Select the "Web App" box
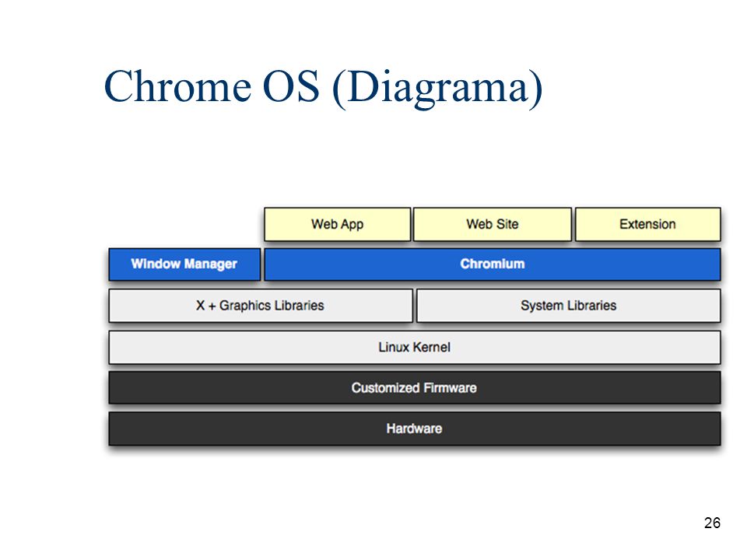The width and height of the screenshot is (747, 560). click(x=337, y=224)
